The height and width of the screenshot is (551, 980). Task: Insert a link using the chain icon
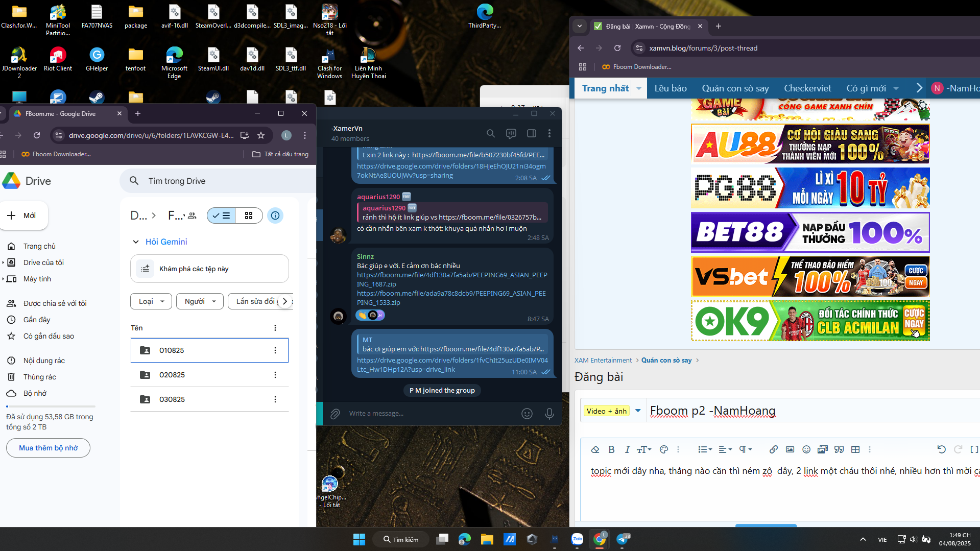(773, 449)
